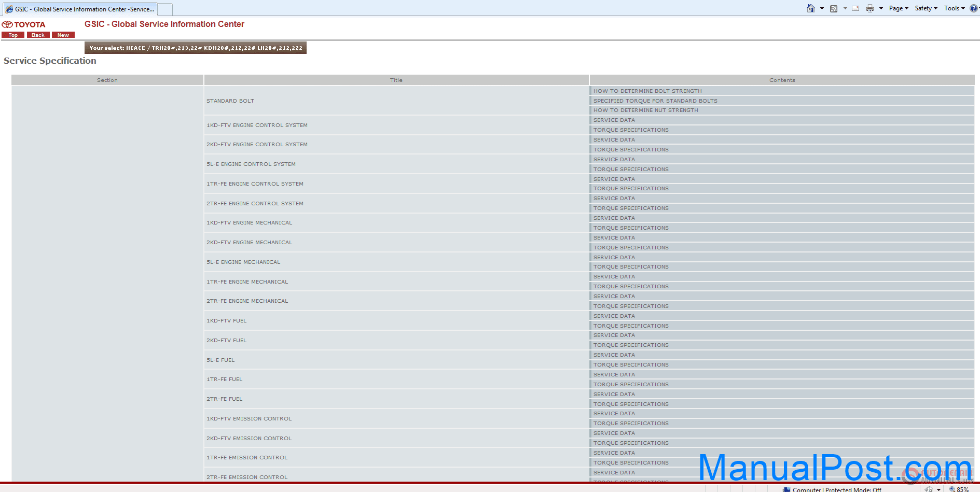Open SERVICE DATA for 1TR-FE FUEL
The width and height of the screenshot is (980, 492).
[614, 374]
